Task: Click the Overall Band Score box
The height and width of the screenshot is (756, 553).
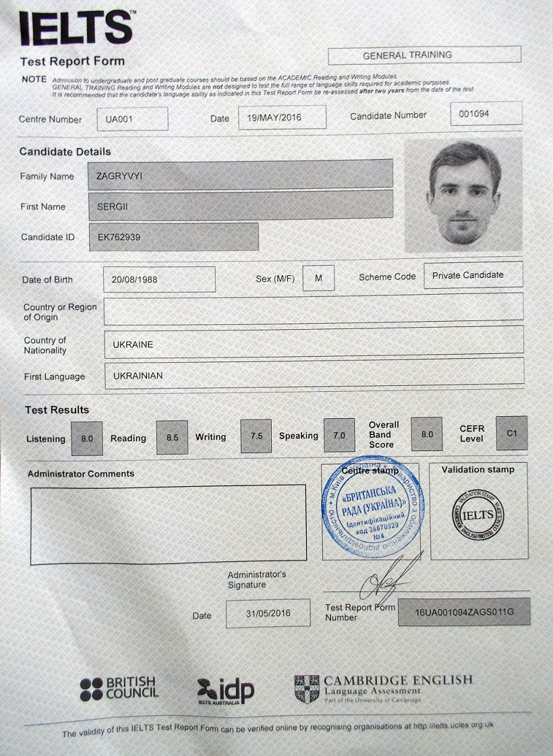Action: click(427, 434)
